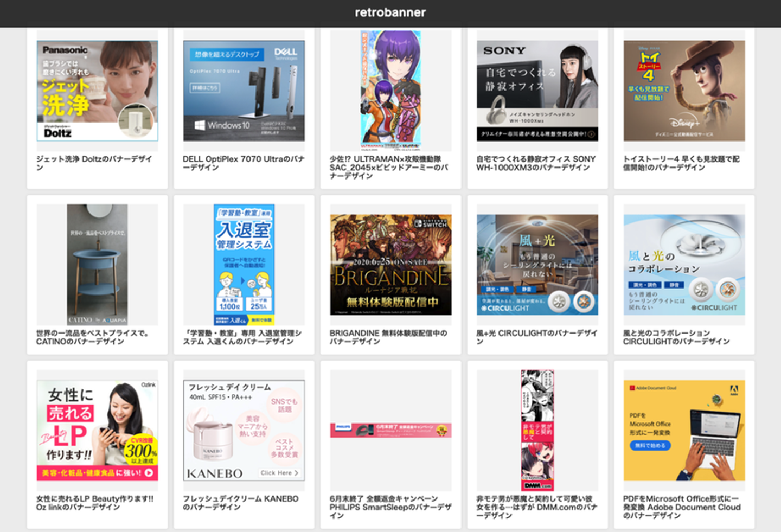Screen dimensions: 781x532
Task: Click the 世界の一流品をベストプライスで CATINO caption
Action: pos(92,337)
